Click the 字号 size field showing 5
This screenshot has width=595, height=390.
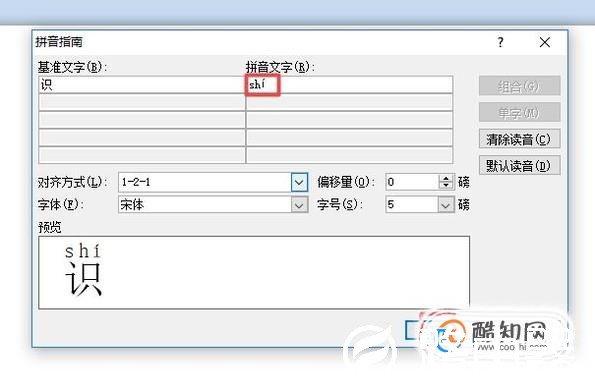412,205
